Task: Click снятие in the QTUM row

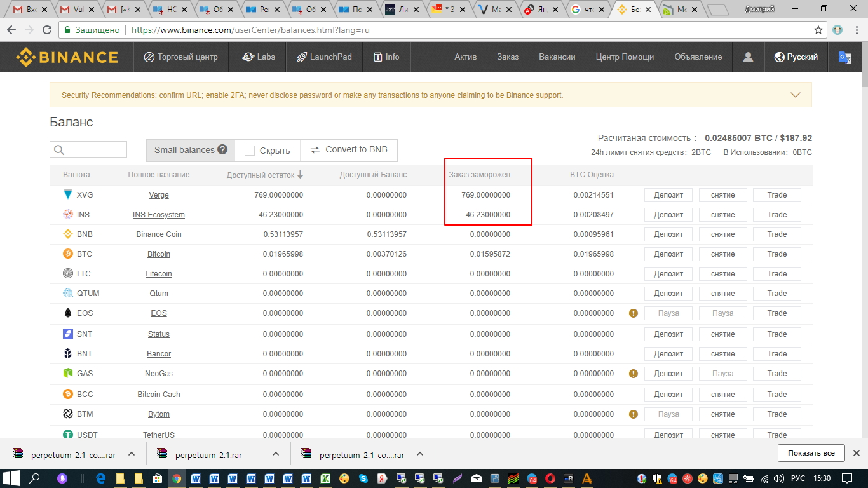Action: 723,294
